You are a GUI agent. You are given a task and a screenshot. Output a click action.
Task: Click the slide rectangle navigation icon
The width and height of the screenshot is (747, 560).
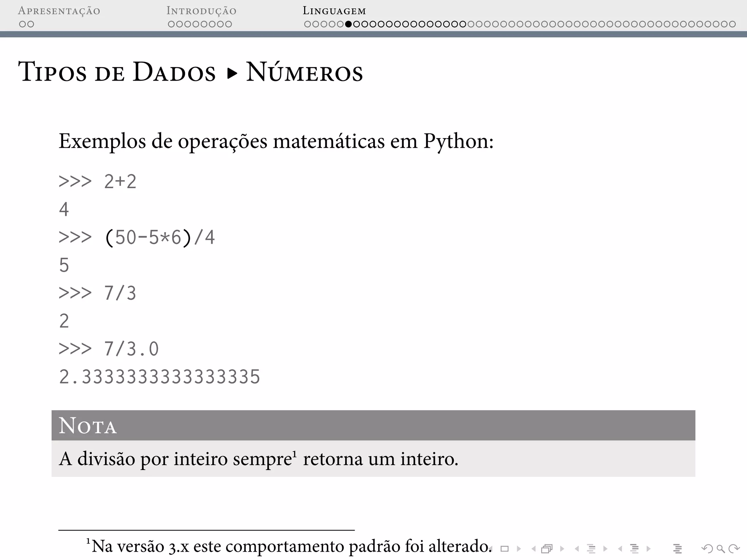505,548
